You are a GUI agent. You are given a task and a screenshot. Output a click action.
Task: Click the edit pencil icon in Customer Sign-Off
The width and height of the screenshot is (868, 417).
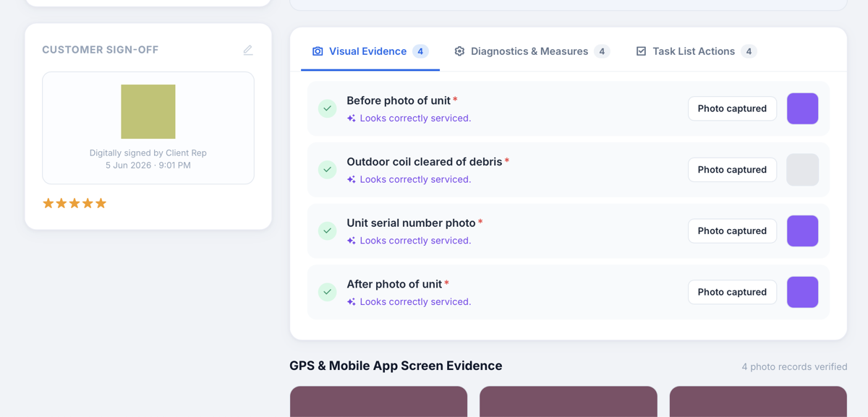[x=248, y=50]
